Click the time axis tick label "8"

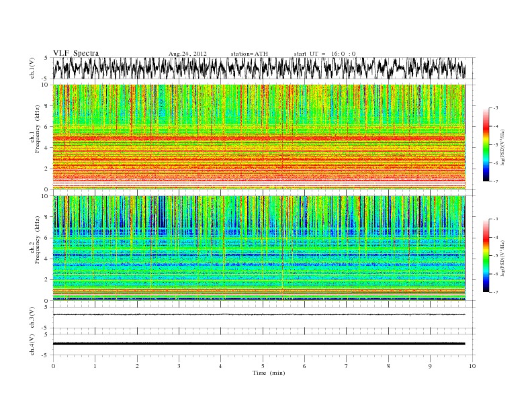point(388,366)
